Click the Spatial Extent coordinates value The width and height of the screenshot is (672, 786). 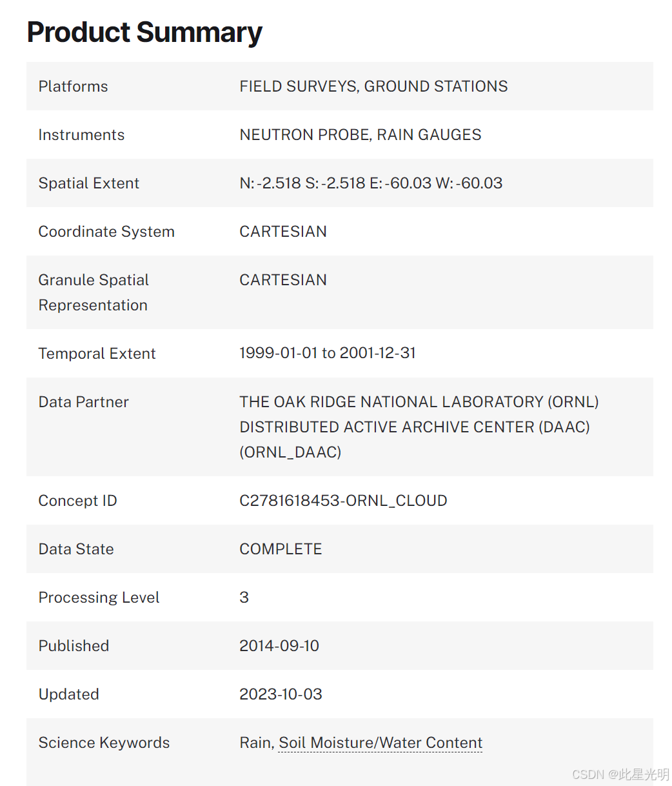click(371, 183)
